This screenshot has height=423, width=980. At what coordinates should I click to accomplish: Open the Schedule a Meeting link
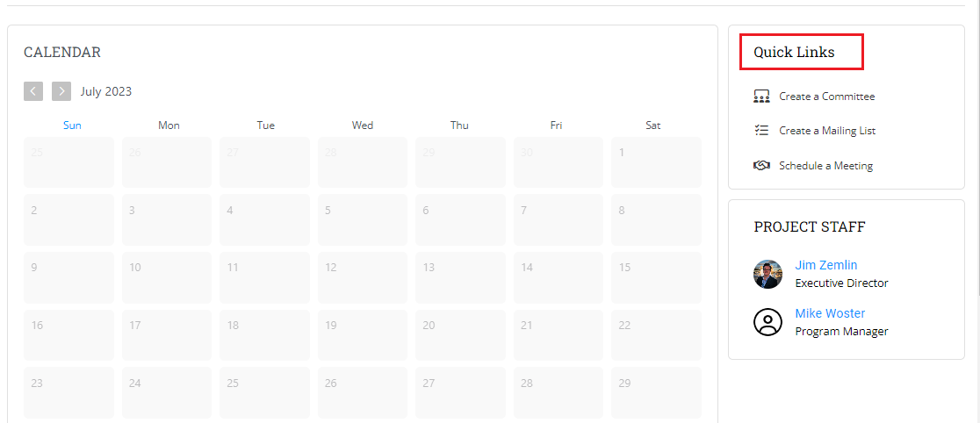pyautogui.click(x=825, y=165)
